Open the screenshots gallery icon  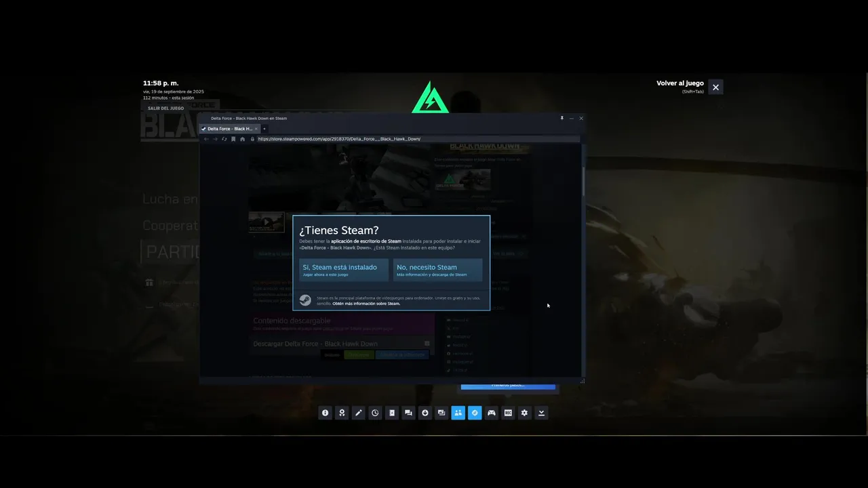(441, 413)
